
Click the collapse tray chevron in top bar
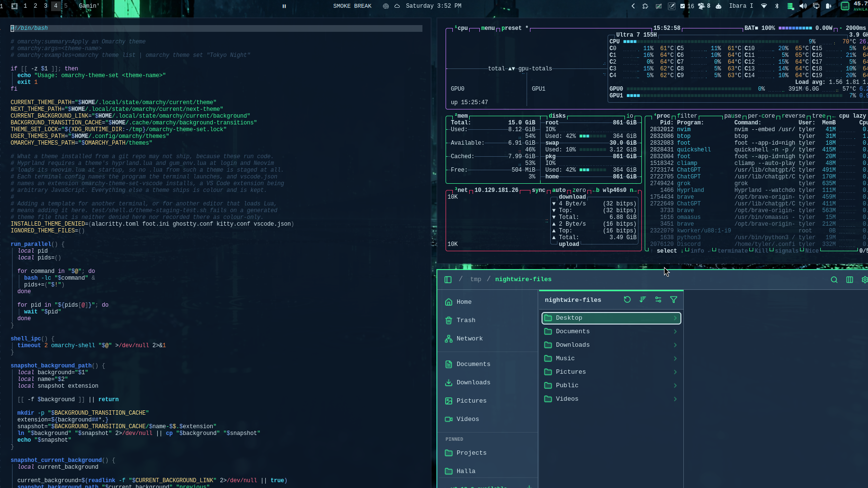[633, 6]
